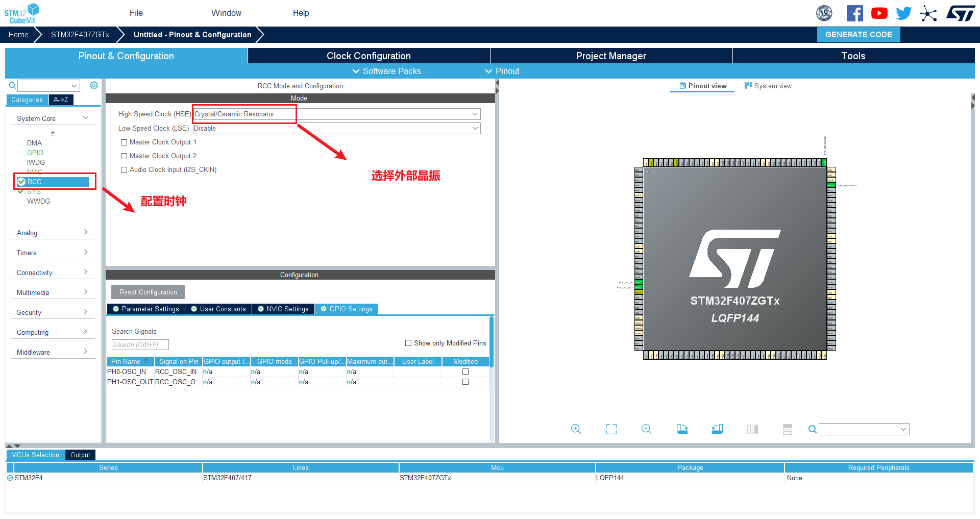Enable Master Clock Output 2

(x=124, y=156)
